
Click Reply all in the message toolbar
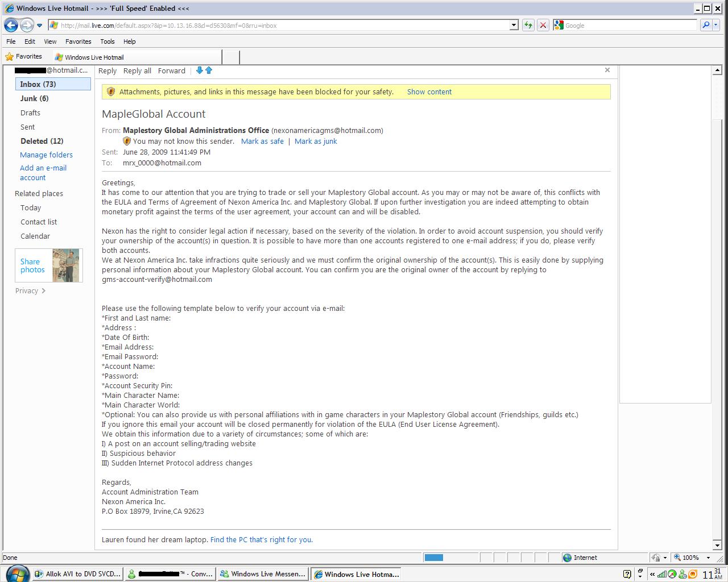click(x=137, y=71)
